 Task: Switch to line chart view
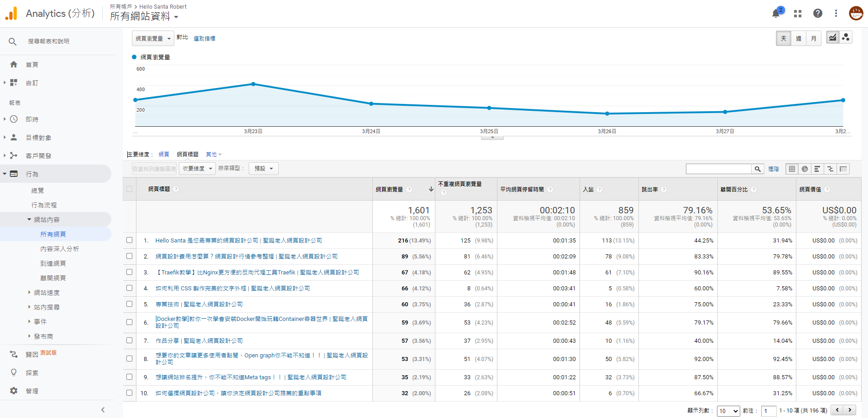[x=833, y=38]
